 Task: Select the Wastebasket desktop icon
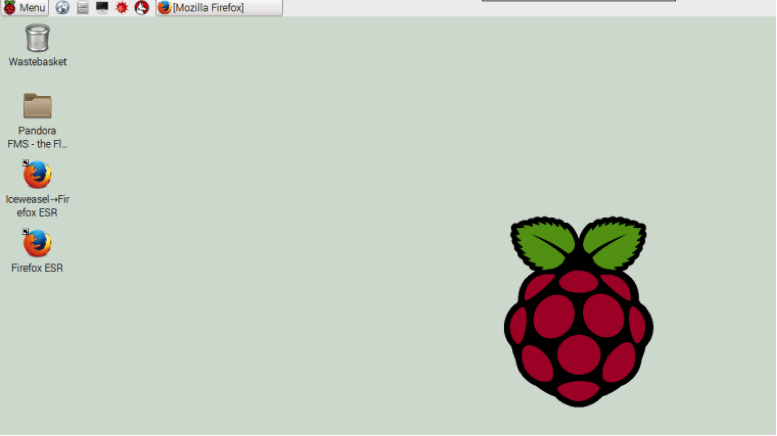coord(38,38)
